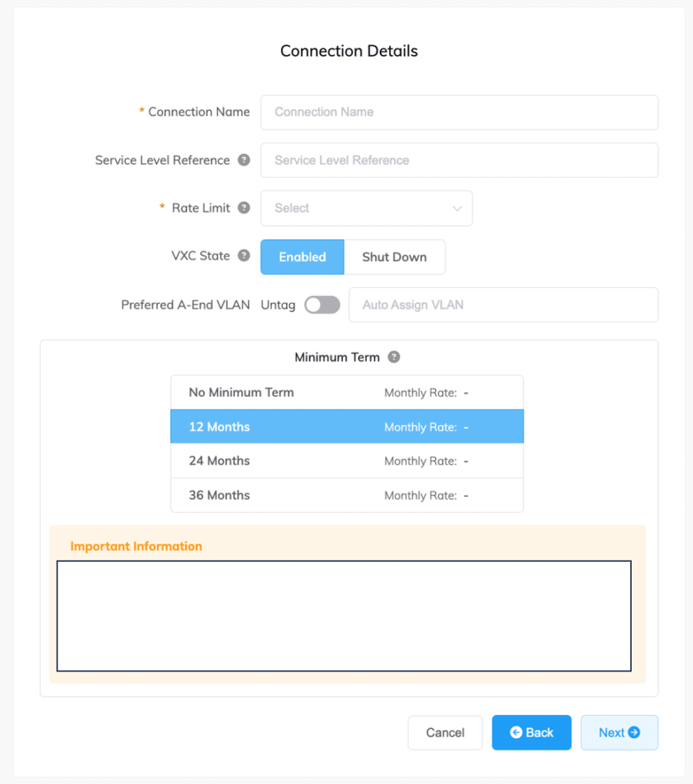Select the 12 Months term
The height and width of the screenshot is (784, 693).
(347, 426)
